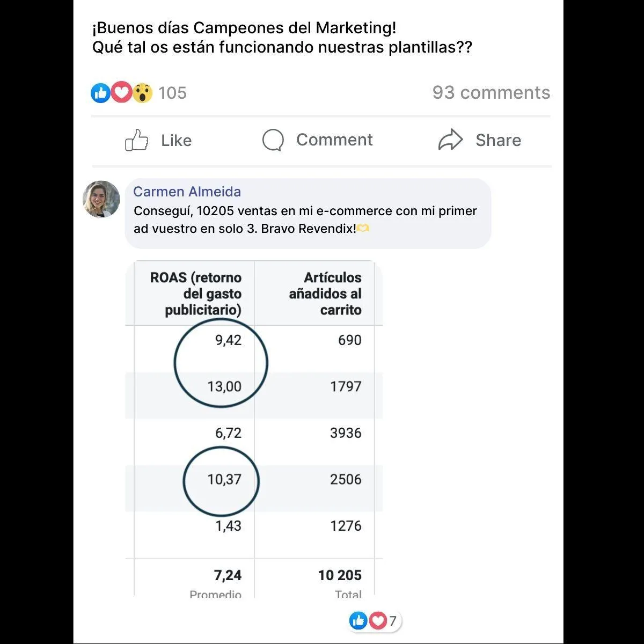Click the Share arrow icon

[450, 140]
